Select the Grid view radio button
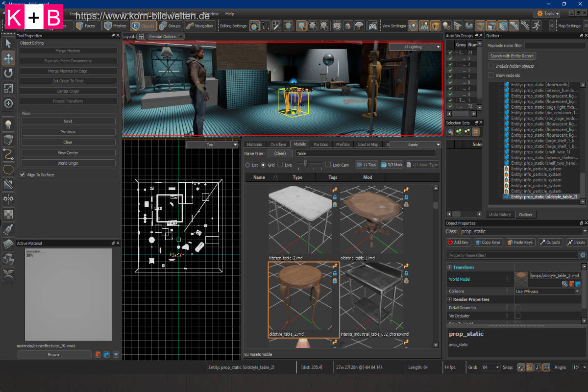The height and width of the screenshot is (392, 588). click(264, 165)
